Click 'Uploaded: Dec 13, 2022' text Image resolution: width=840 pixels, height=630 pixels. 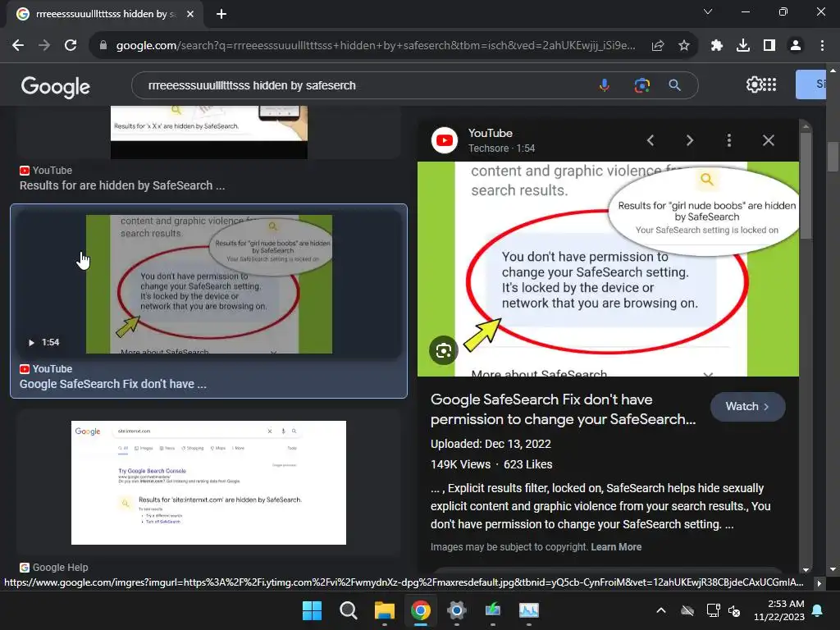(491, 444)
